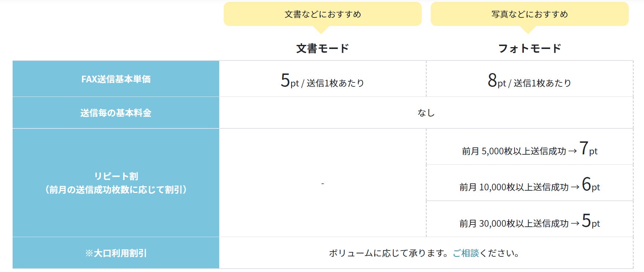
Task: Click the 写真などにおすすめ yellow bubble
Action: point(529,14)
